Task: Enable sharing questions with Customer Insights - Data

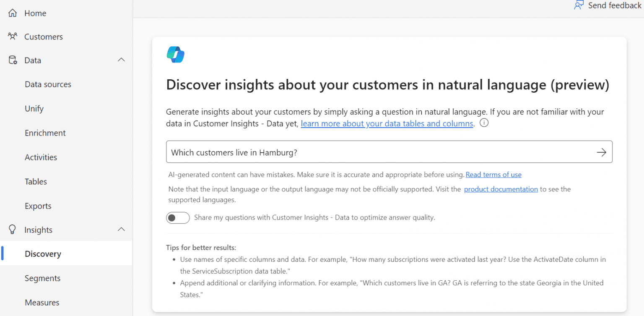Action: pyautogui.click(x=178, y=217)
